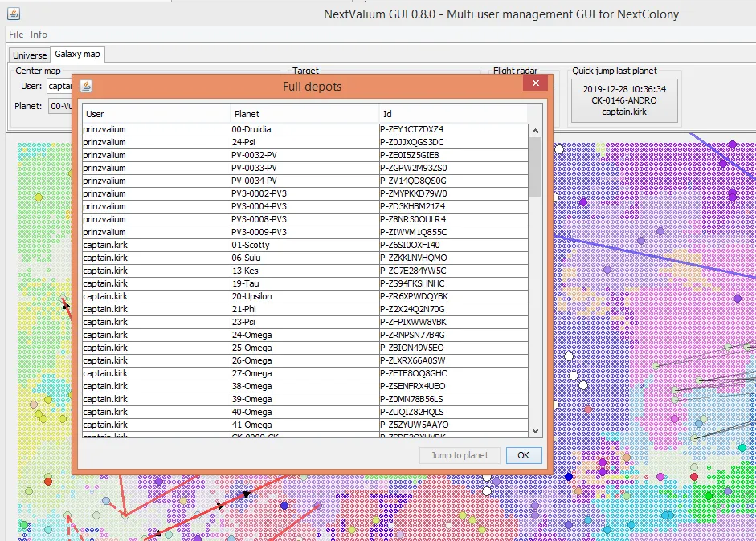756x541 pixels.
Task: Select planet cell 27-Omega
Action: (304, 374)
